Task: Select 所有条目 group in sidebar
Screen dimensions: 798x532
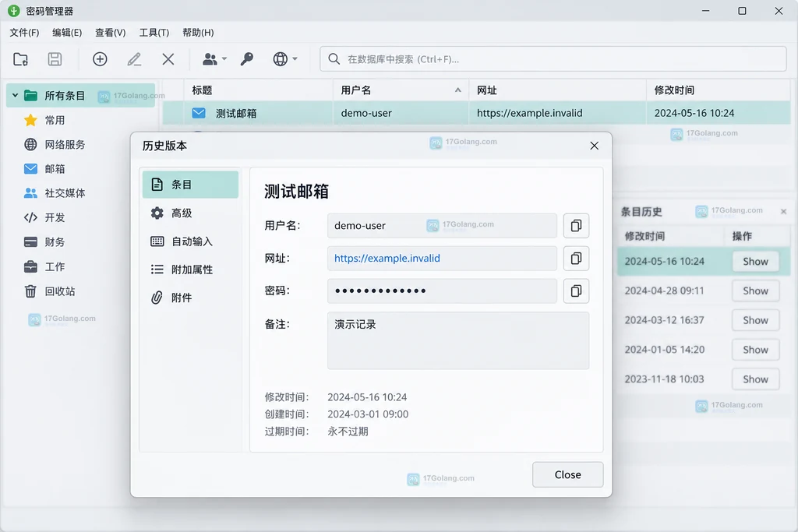Action: (80, 95)
